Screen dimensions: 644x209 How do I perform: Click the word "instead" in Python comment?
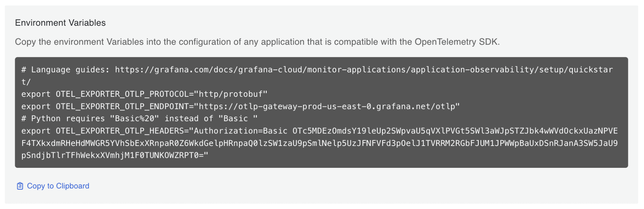click(x=181, y=119)
